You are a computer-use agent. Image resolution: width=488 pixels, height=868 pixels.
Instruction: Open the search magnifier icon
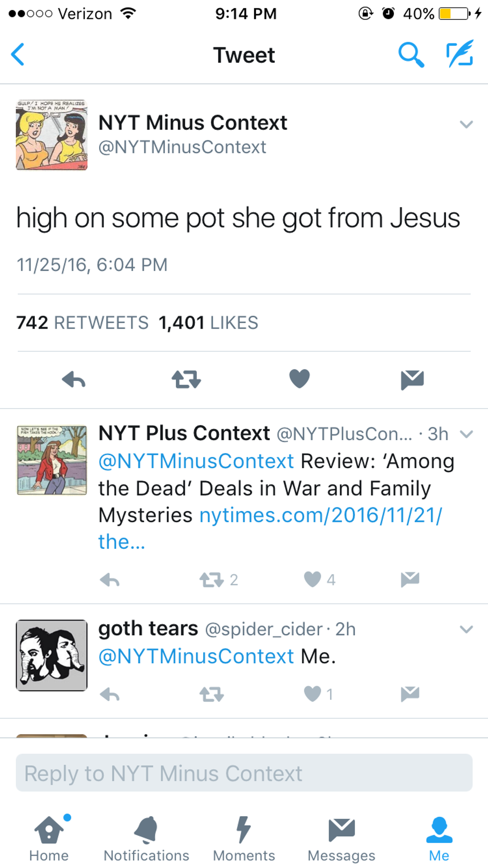(411, 54)
